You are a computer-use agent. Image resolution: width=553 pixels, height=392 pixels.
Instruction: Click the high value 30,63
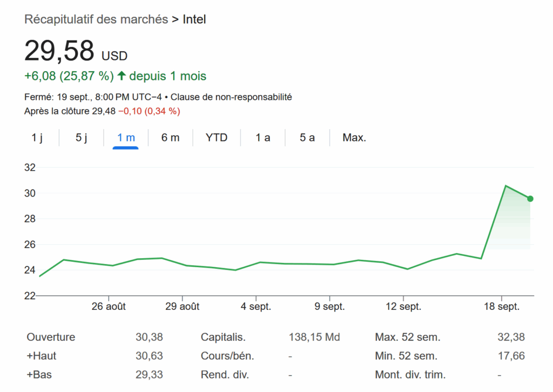[x=149, y=356]
